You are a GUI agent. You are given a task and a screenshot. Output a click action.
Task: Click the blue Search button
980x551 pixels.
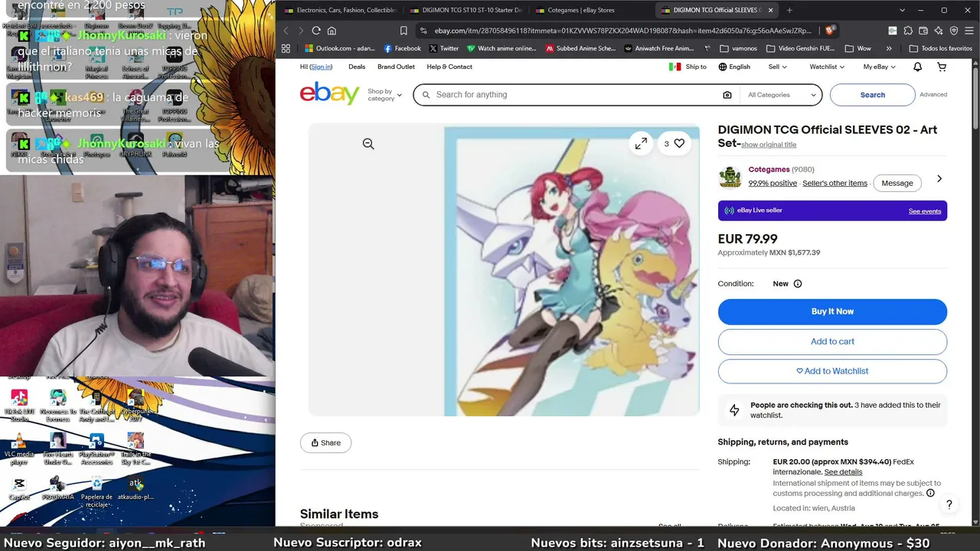click(872, 95)
